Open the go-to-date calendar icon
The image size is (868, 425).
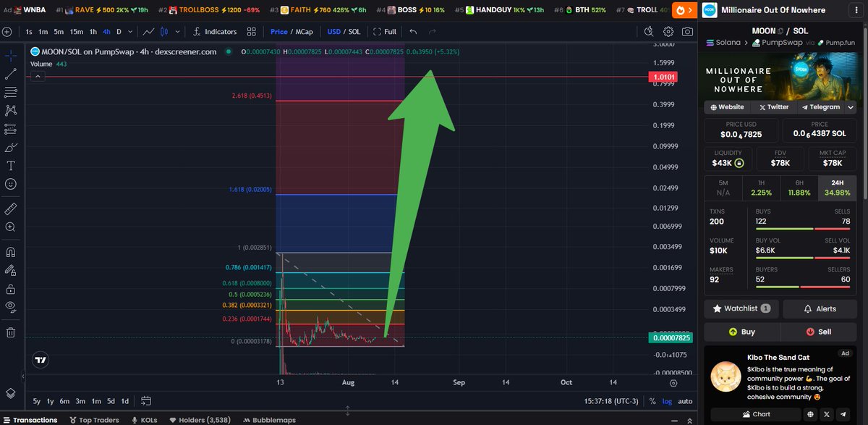tap(146, 401)
